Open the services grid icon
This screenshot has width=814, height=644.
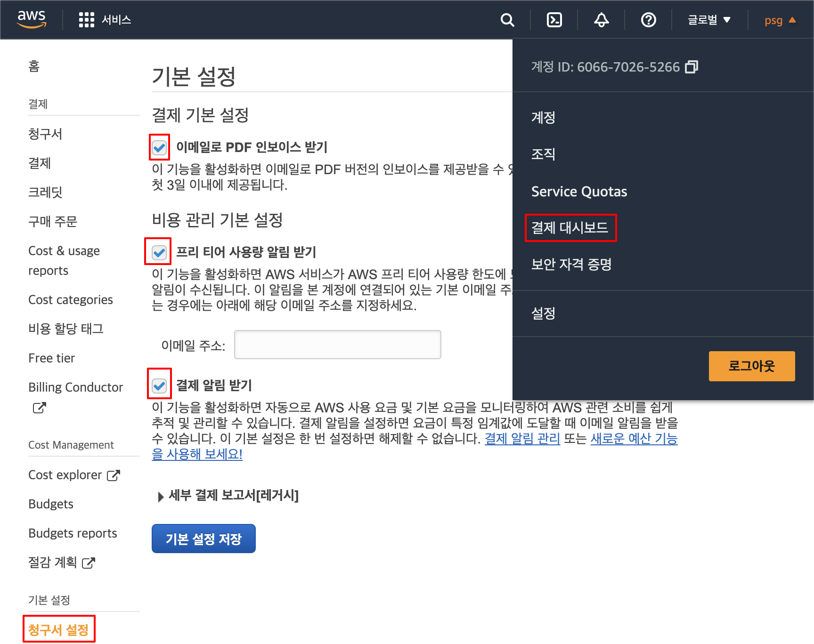tap(87, 20)
